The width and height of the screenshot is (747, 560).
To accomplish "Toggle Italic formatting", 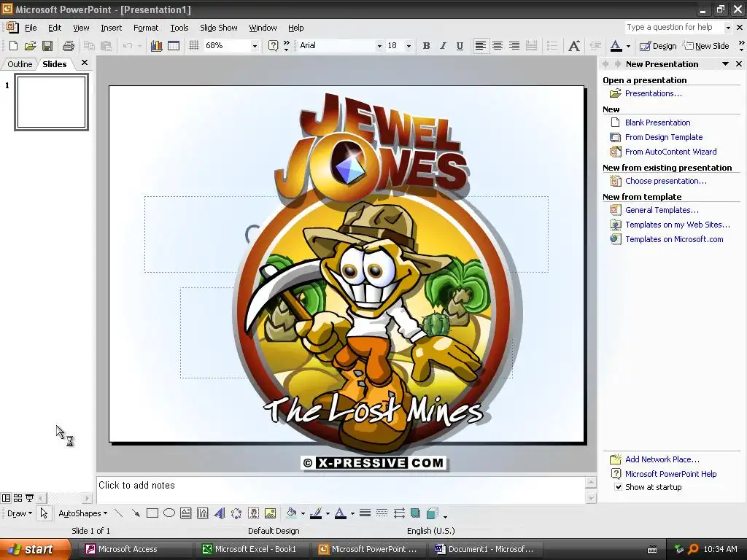I will 443,46.
